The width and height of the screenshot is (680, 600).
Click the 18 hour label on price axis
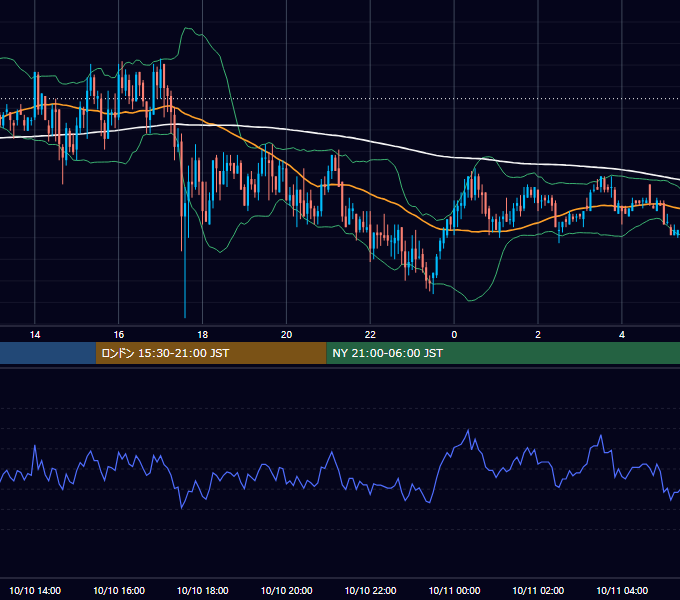tap(203, 335)
